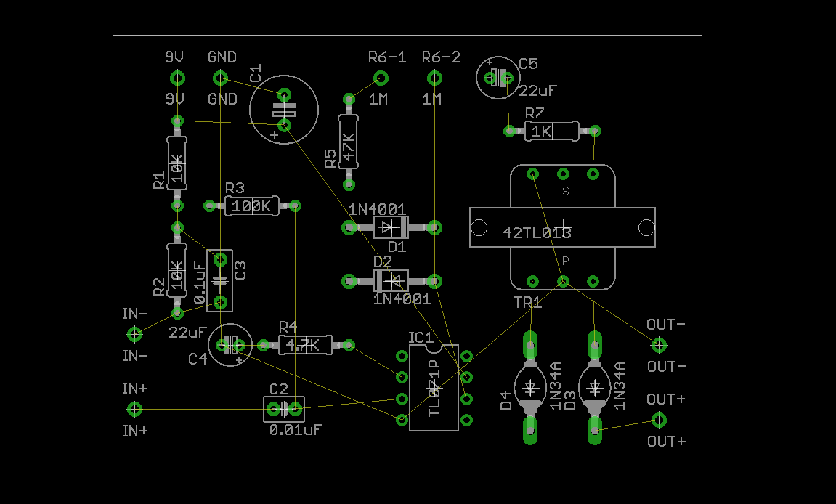Click the C1 capacitor symbol
Image resolution: width=836 pixels, height=504 pixels.
pos(284,110)
